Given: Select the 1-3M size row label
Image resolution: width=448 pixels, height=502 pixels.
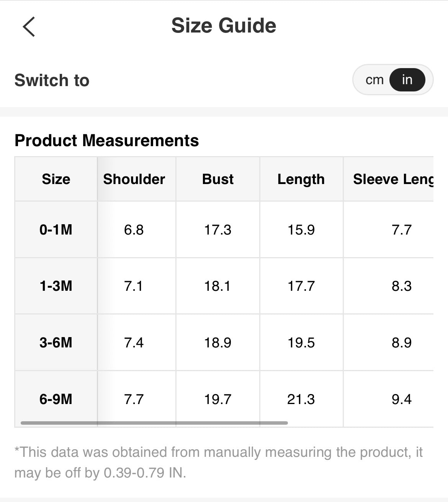Looking at the screenshot, I should (56, 286).
